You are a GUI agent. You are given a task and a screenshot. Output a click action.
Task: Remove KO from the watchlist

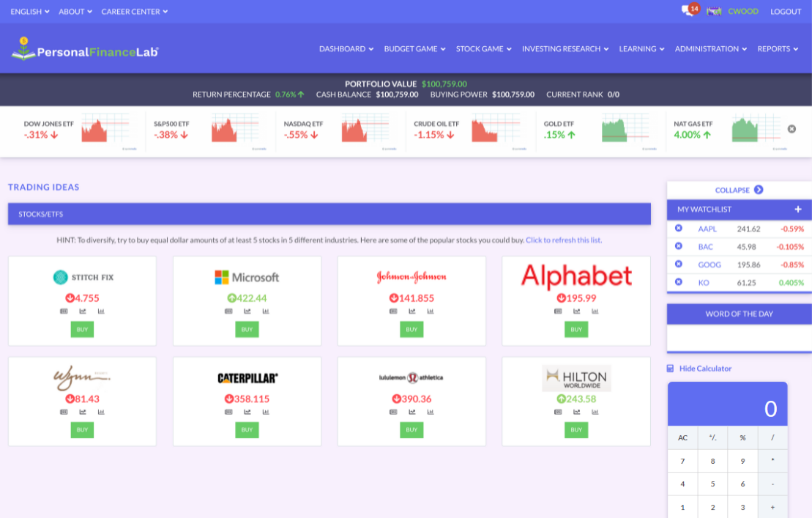(x=679, y=282)
